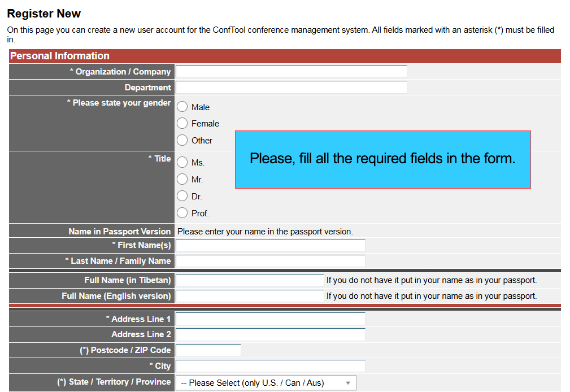This screenshot has width=570, height=392.
Task: Pick the Ms. title option
Action: [182, 162]
